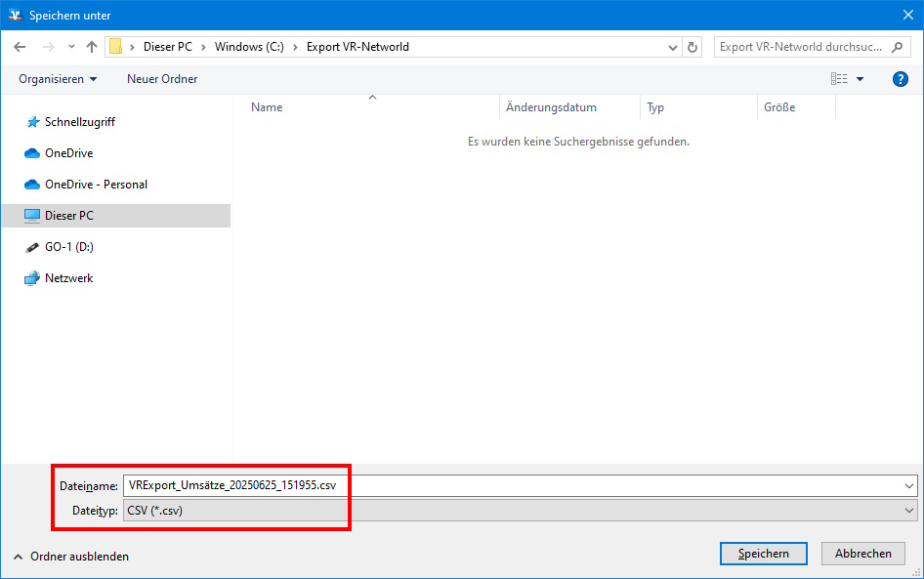Image resolution: width=924 pixels, height=579 pixels.
Task: Open help with the question mark icon
Action: point(900,79)
